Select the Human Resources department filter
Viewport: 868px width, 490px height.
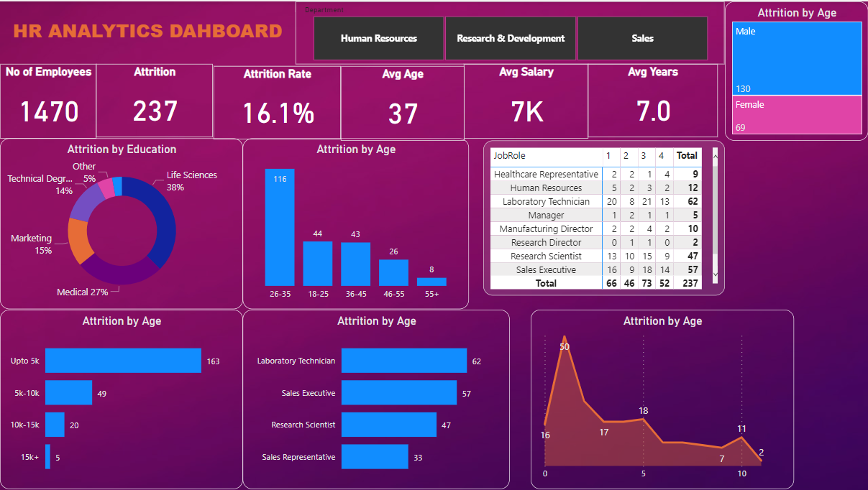(379, 38)
